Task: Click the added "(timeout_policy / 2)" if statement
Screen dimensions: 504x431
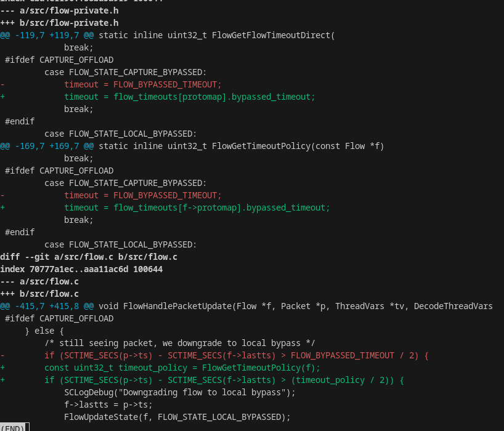Action: pyautogui.click(x=224, y=380)
